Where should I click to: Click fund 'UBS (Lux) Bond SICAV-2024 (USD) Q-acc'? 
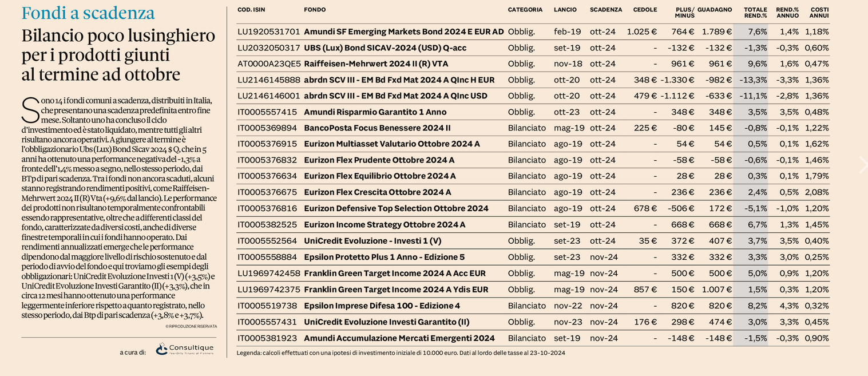[385, 48]
